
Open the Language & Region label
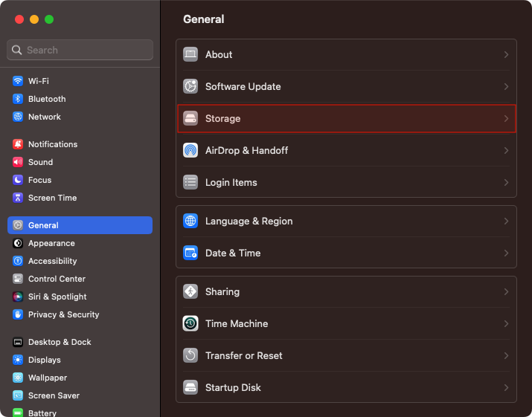(x=249, y=221)
